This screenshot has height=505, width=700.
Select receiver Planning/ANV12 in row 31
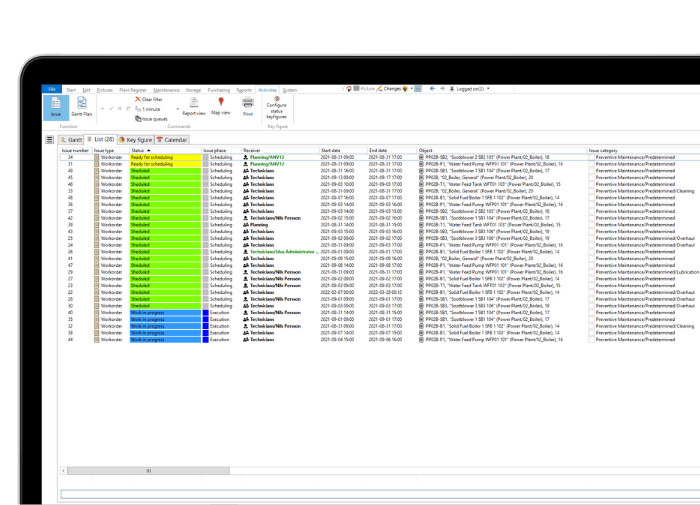(267, 164)
